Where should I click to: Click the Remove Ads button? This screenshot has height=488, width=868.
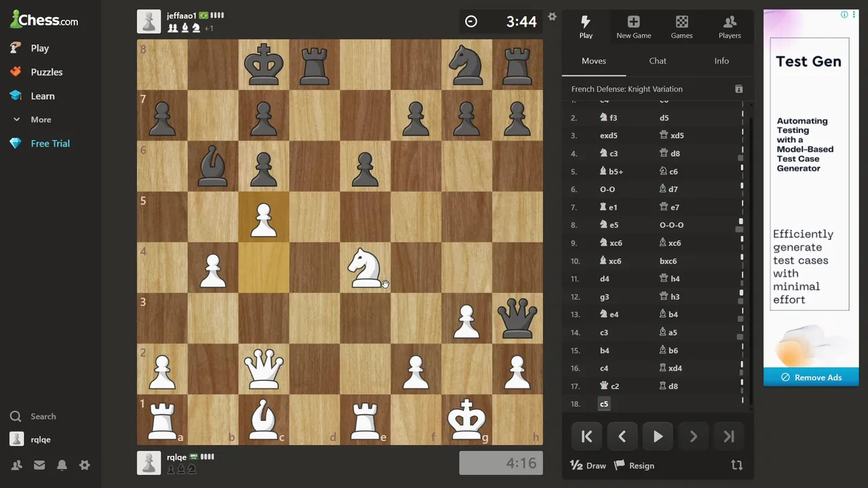click(811, 378)
